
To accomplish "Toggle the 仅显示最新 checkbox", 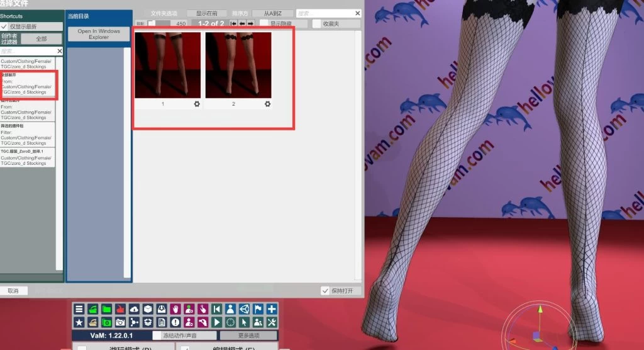I will click(4, 26).
